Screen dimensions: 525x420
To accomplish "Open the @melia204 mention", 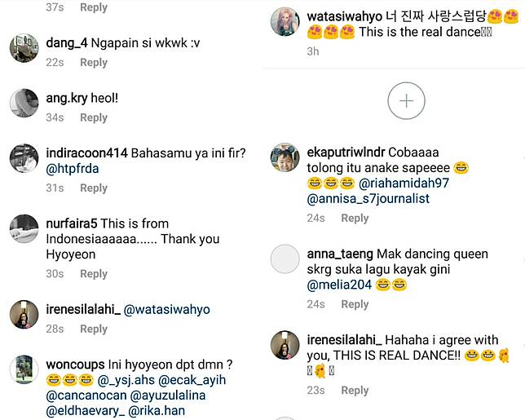I will click(x=339, y=285).
